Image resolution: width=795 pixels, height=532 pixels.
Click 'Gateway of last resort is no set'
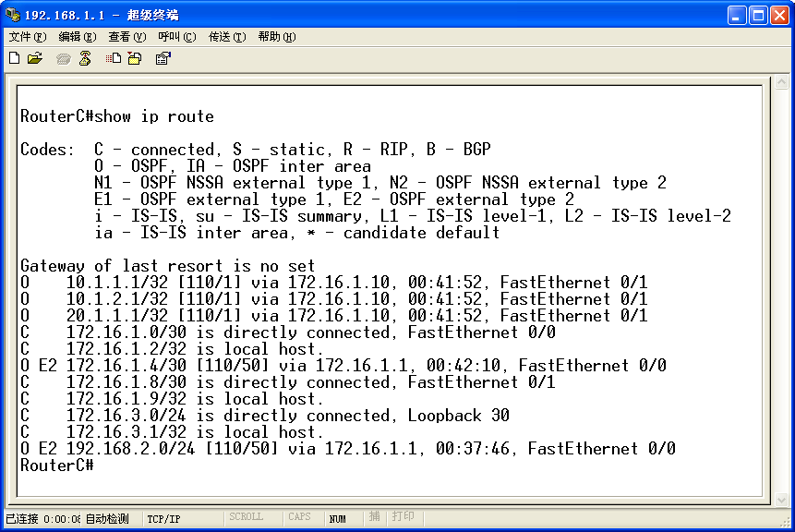click(168, 266)
